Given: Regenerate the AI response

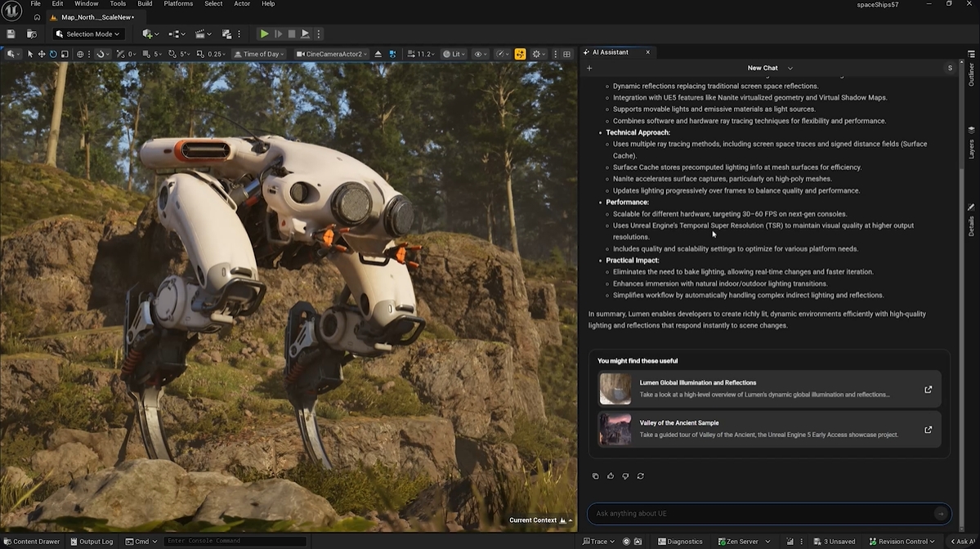Looking at the screenshot, I should [641, 475].
